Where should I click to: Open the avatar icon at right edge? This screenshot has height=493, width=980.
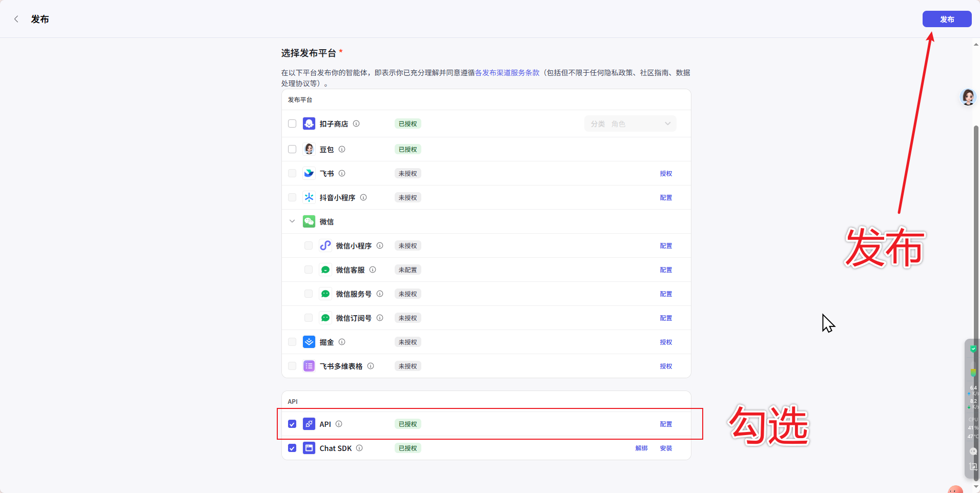[968, 96]
